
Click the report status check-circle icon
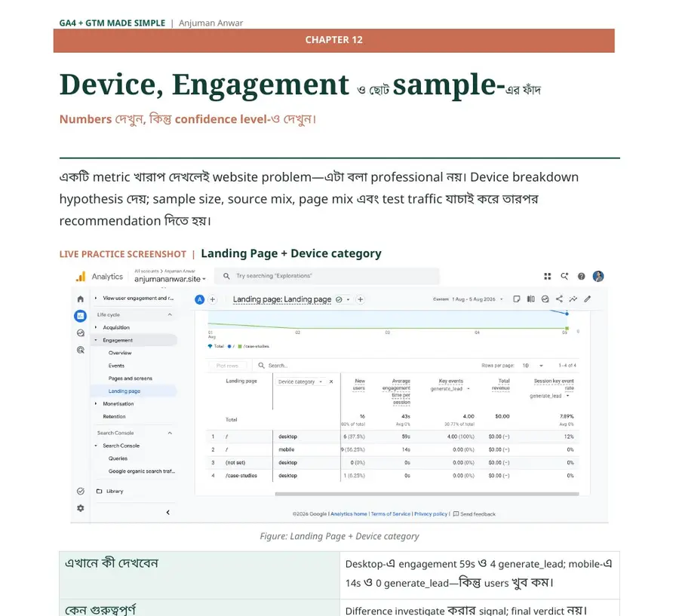(x=339, y=299)
